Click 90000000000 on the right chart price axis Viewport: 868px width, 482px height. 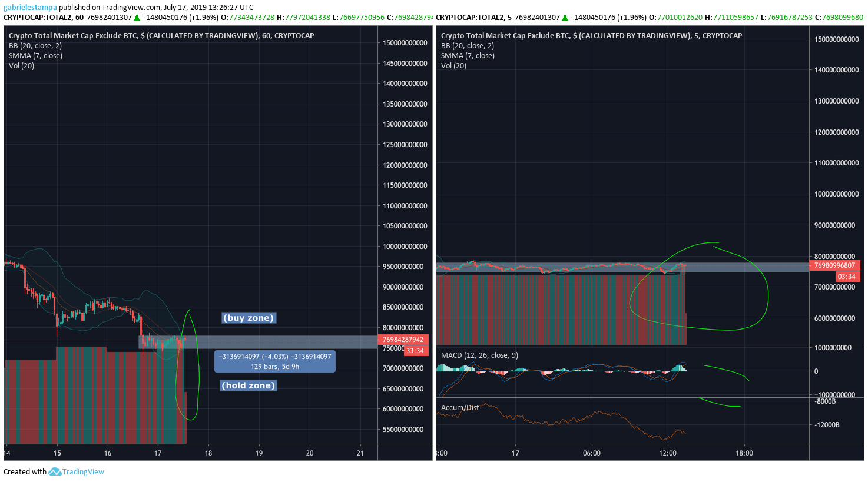(x=835, y=225)
